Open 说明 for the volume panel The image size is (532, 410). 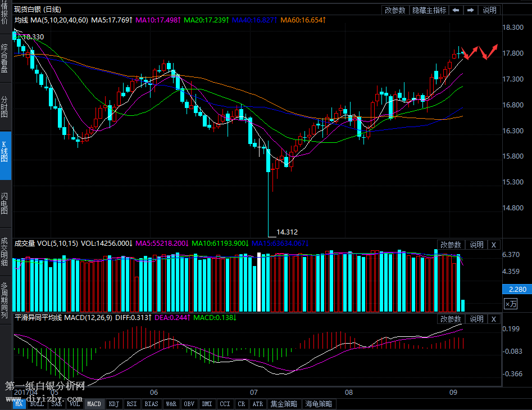pos(476,245)
